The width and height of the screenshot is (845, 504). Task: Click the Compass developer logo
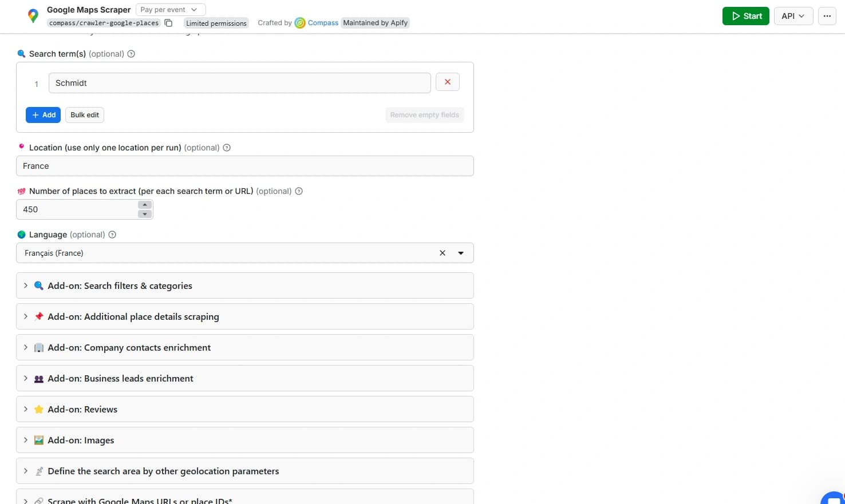tap(300, 22)
